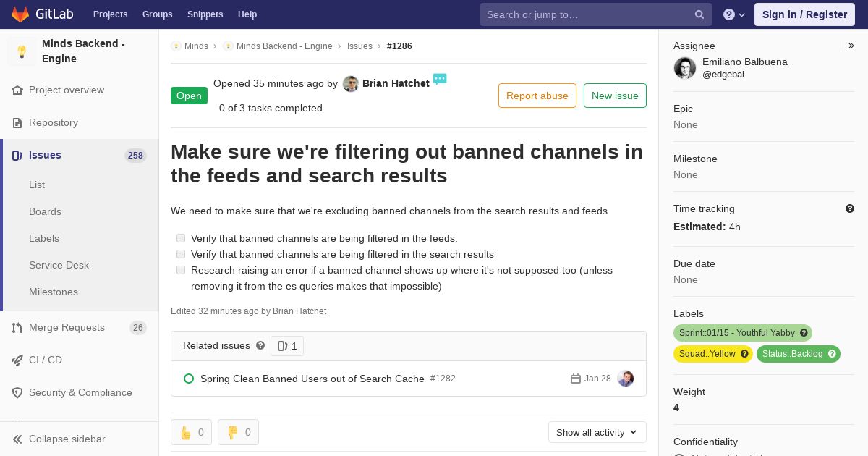Collapse the right sidebar with double-chevron icon
The image size is (868, 456).
(x=851, y=46)
